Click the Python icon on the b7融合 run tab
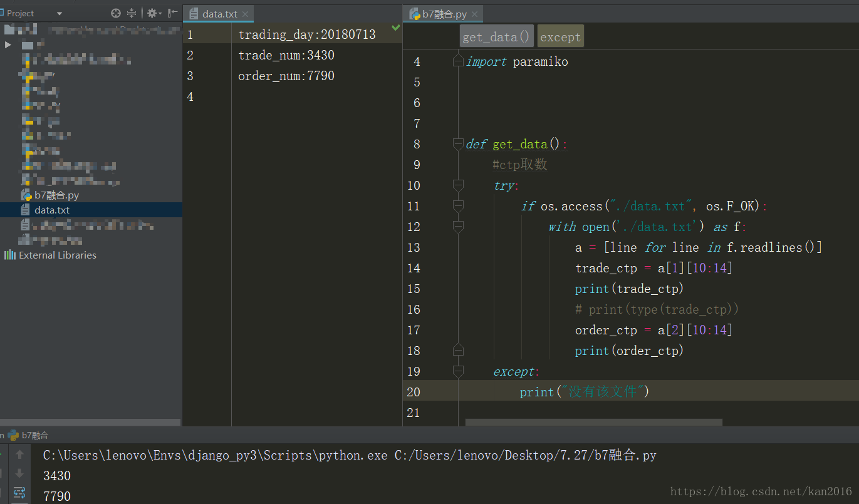859x504 pixels. 13,435
